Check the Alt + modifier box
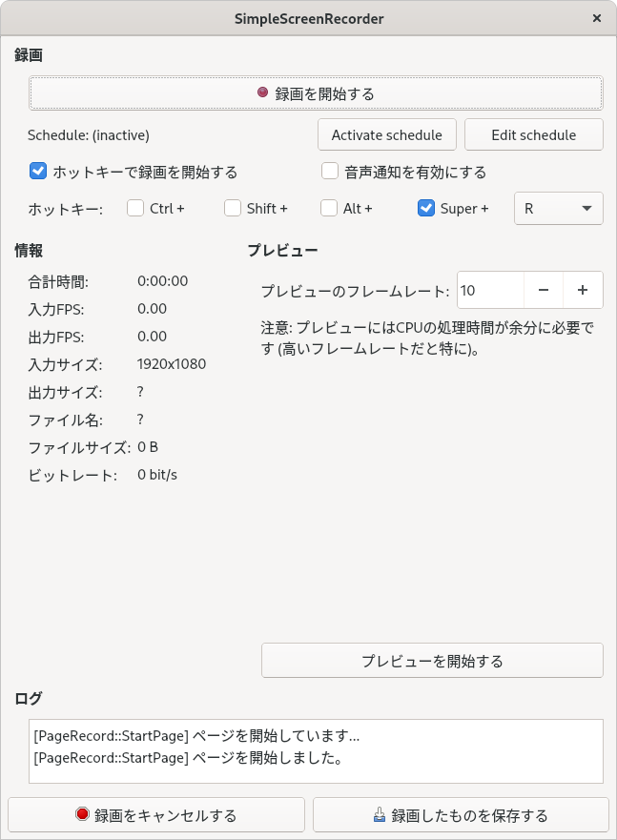 (329, 208)
